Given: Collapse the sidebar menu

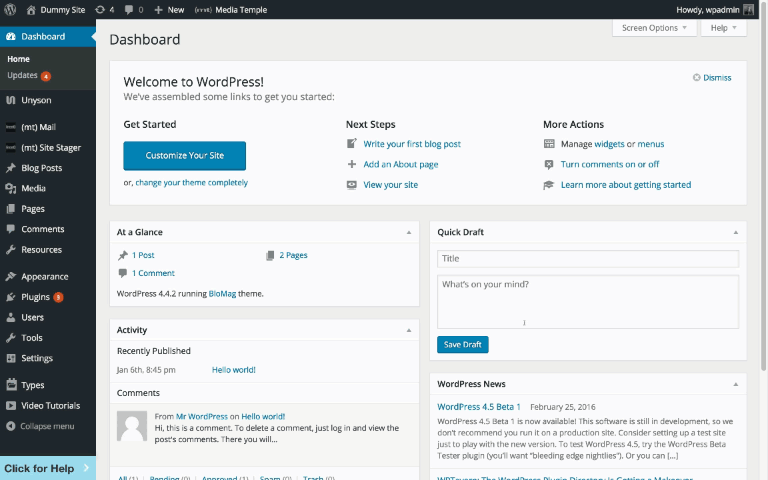Looking at the screenshot, I should tap(47, 426).
